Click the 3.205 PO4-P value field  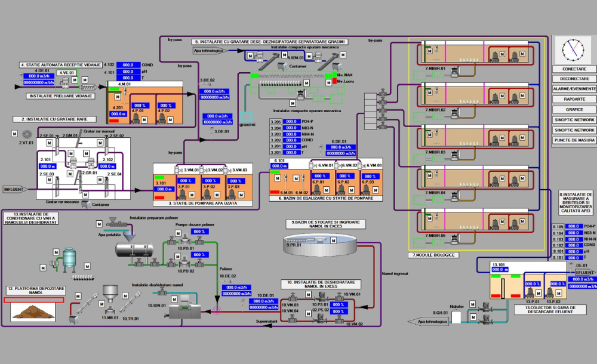click(291, 122)
